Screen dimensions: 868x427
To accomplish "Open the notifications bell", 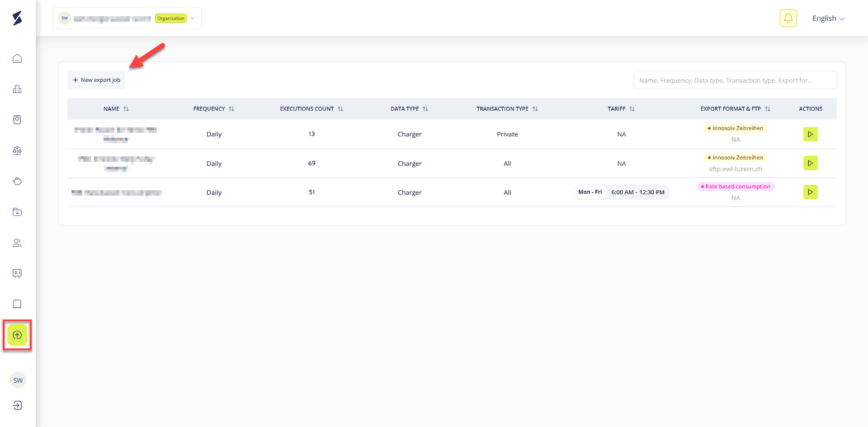I will point(788,18).
